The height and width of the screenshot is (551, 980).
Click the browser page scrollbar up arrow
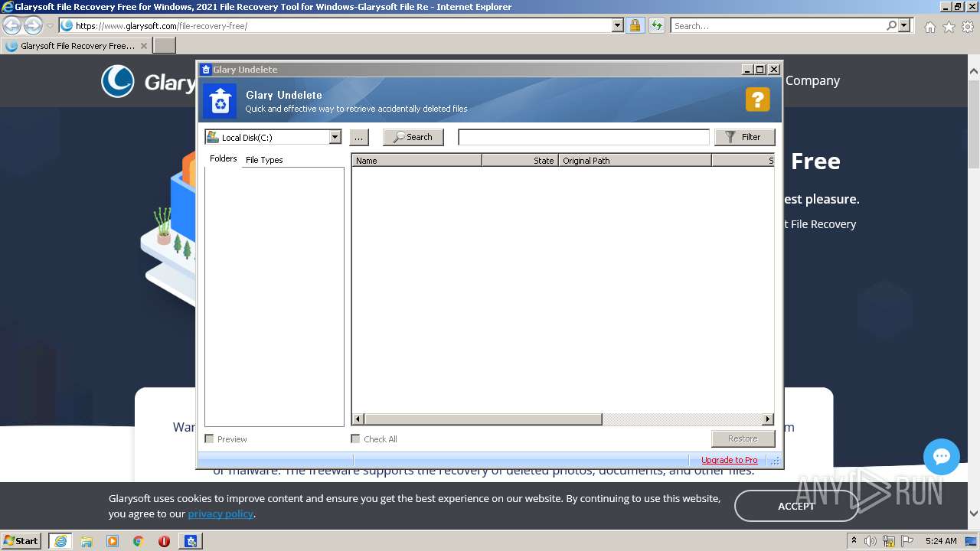pyautogui.click(x=974, y=71)
